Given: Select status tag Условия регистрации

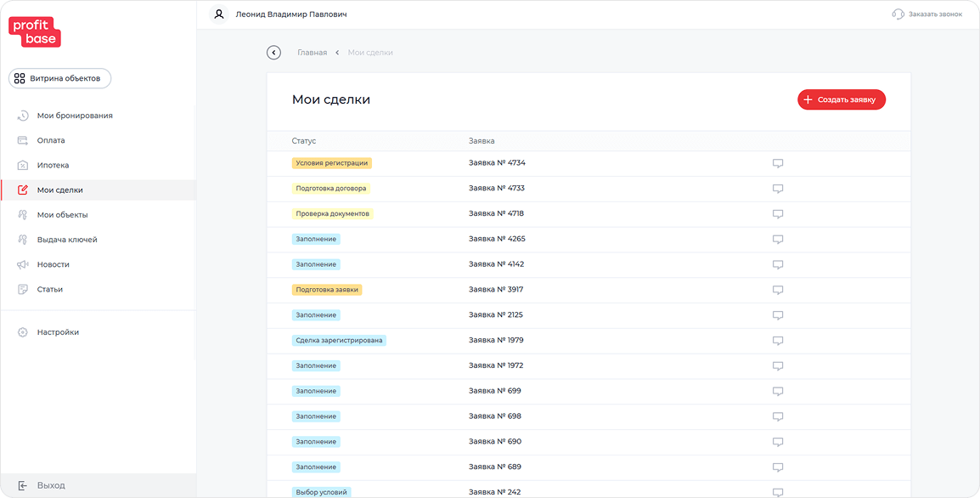Looking at the screenshot, I should click(332, 162).
